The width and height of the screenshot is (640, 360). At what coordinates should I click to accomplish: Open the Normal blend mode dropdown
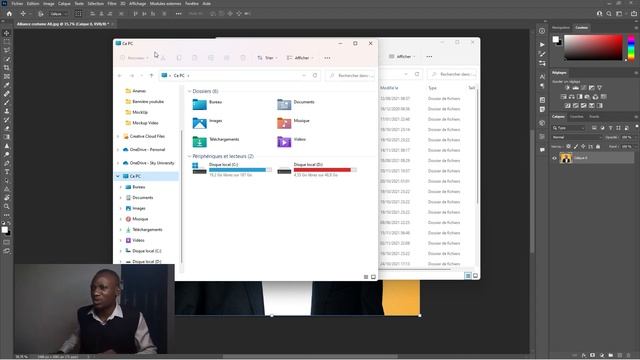[x=577, y=137]
